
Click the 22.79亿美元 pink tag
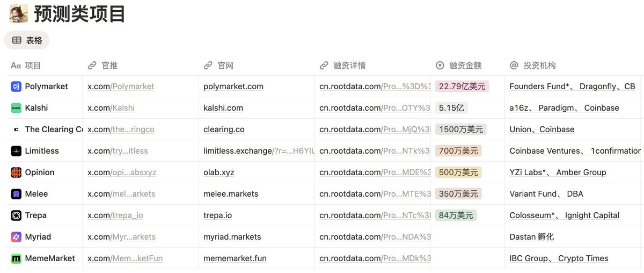(x=462, y=87)
